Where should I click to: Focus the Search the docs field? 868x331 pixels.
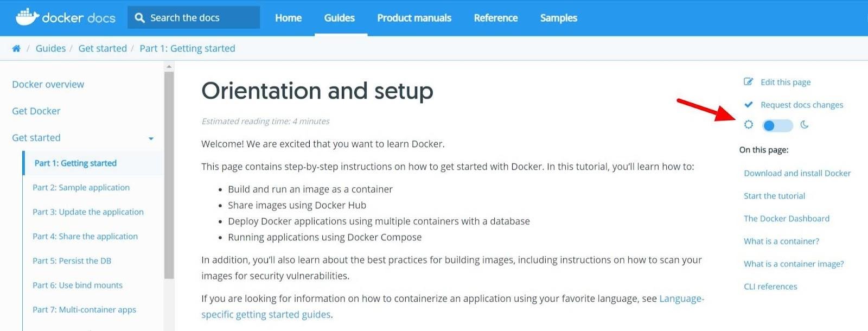194,18
